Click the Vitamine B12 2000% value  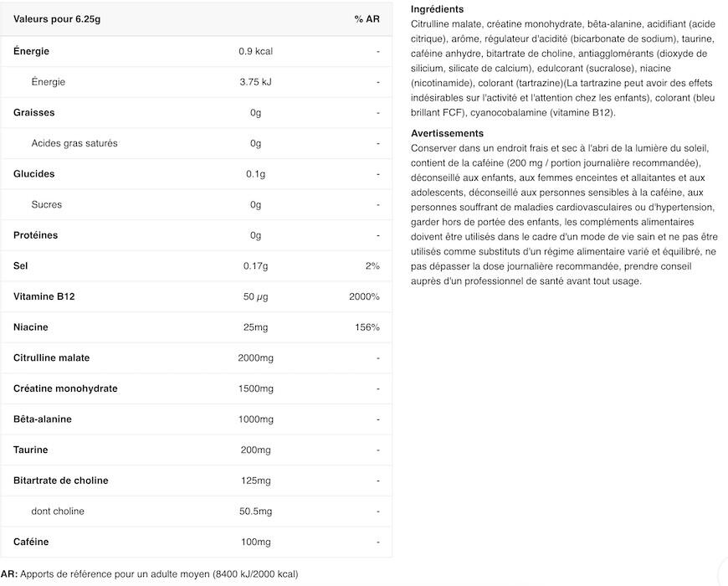[364, 296]
